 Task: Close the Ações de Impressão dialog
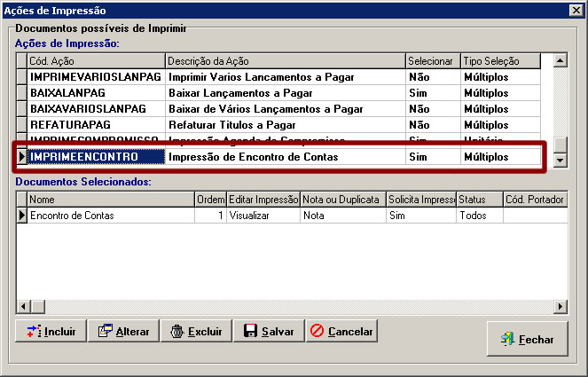(576, 10)
